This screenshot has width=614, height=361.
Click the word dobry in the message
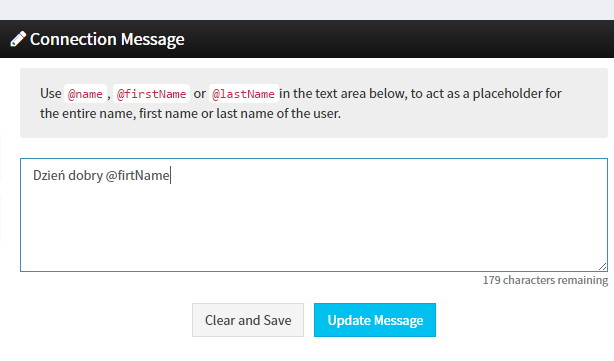(x=85, y=175)
